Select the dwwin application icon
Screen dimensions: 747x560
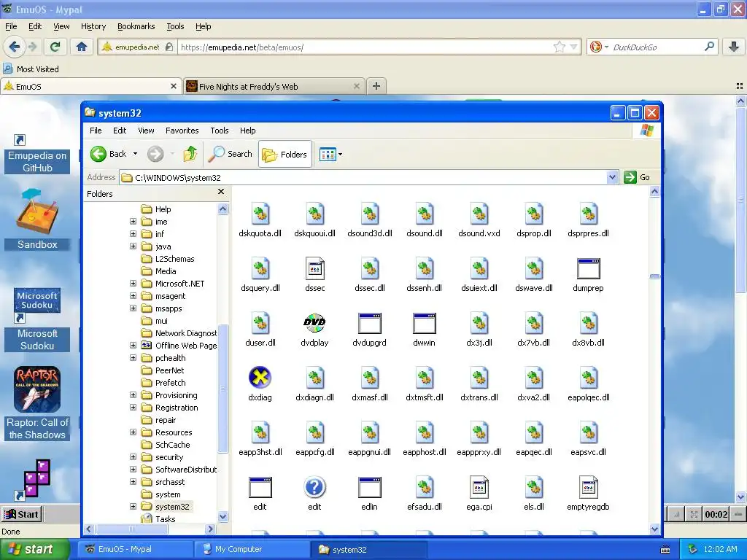(x=424, y=324)
